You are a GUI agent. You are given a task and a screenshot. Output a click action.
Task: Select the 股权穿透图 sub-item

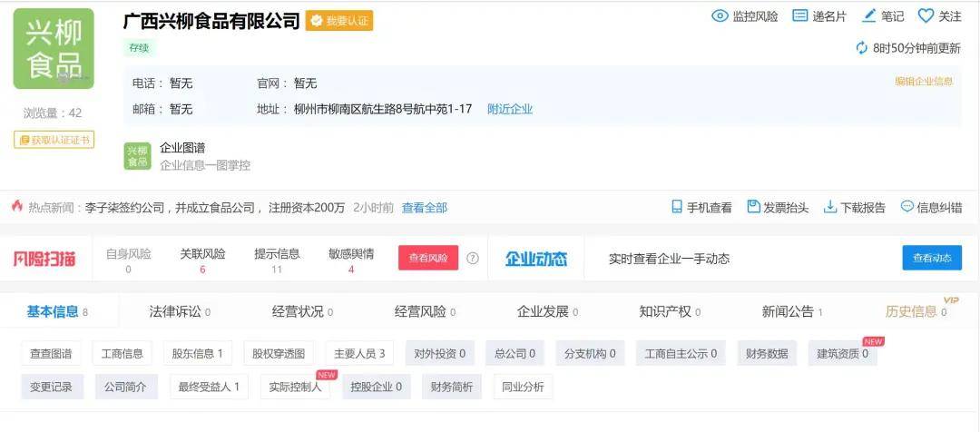point(279,353)
